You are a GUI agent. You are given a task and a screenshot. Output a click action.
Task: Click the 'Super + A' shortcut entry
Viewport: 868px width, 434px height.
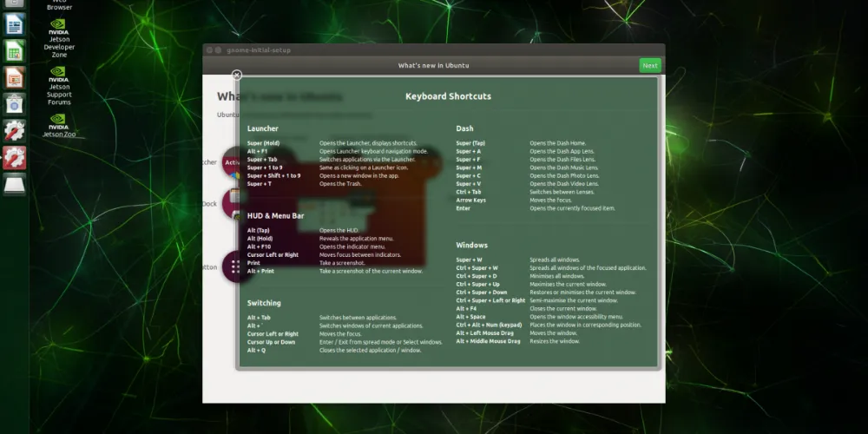click(x=469, y=151)
